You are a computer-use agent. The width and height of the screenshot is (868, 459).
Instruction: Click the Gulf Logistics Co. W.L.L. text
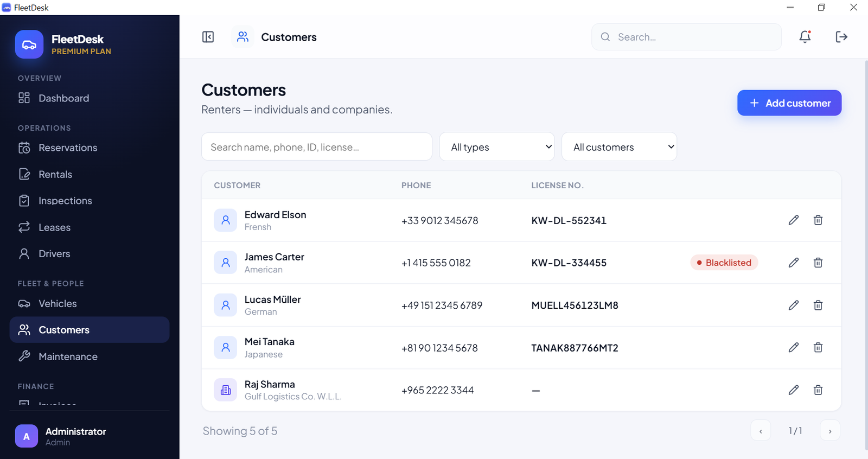click(x=293, y=397)
